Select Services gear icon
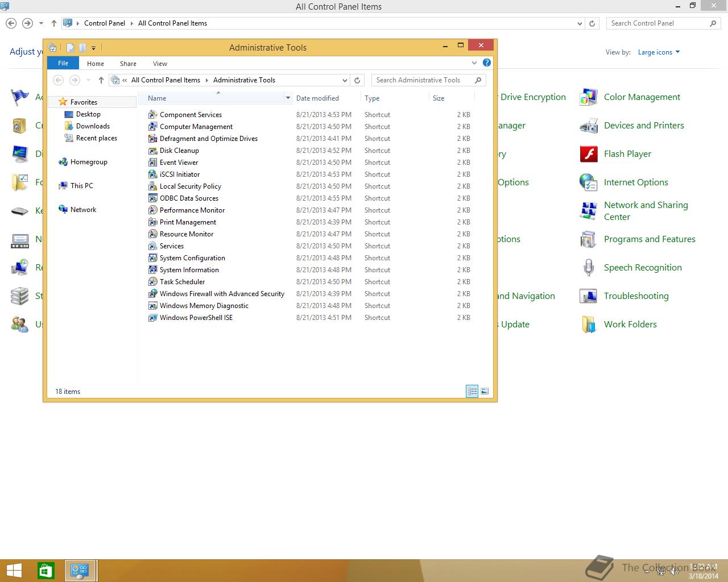This screenshot has height=582, width=728. pos(152,246)
